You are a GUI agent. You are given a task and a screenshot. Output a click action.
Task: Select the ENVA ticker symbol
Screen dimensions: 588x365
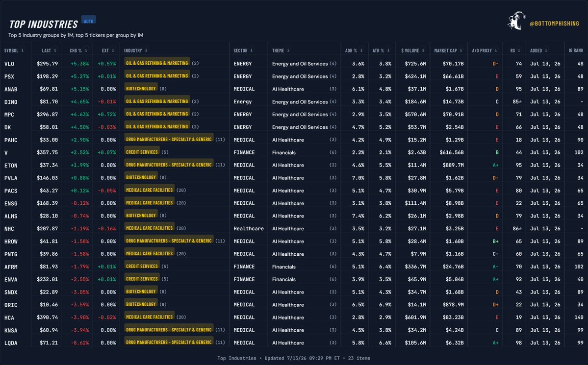[x=11, y=280]
